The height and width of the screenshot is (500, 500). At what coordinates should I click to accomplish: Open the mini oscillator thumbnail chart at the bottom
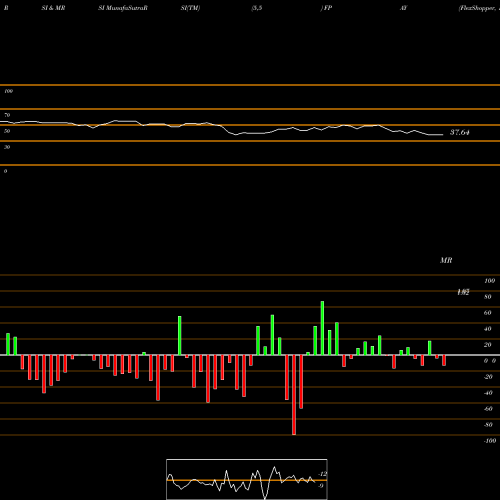click(247, 479)
